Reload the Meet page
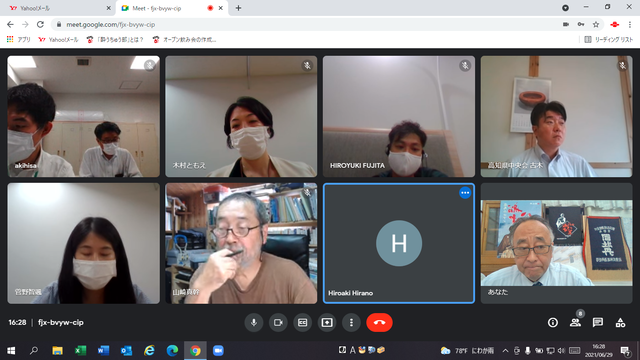640x360 pixels. pos(40,24)
